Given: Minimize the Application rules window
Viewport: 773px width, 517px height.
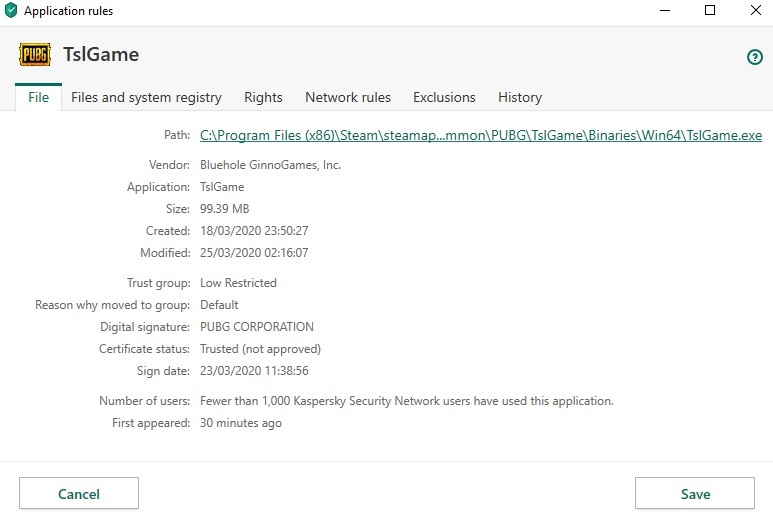Looking at the screenshot, I should (665, 10).
